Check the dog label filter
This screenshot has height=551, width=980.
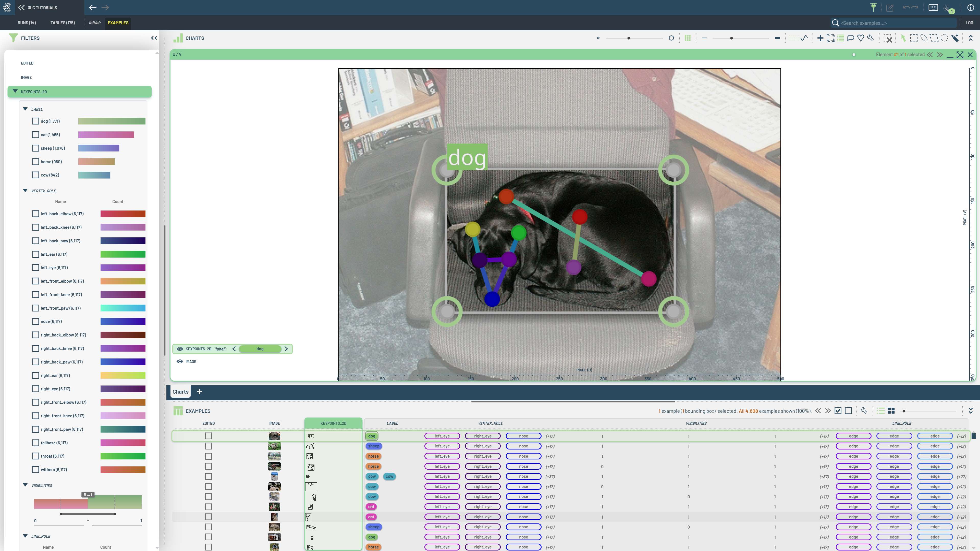pos(35,121)
